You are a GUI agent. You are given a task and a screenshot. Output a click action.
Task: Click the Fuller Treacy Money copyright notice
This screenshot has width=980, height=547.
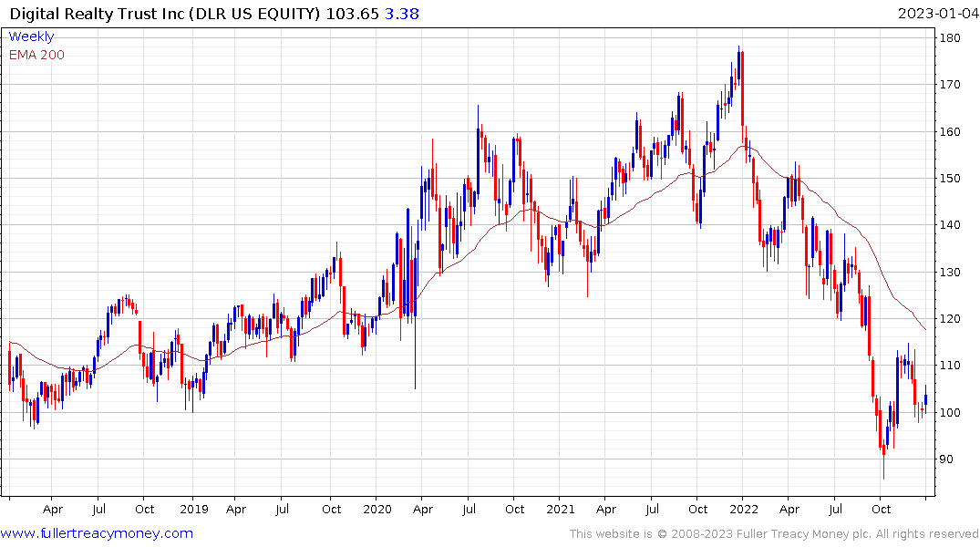[774, 534]
